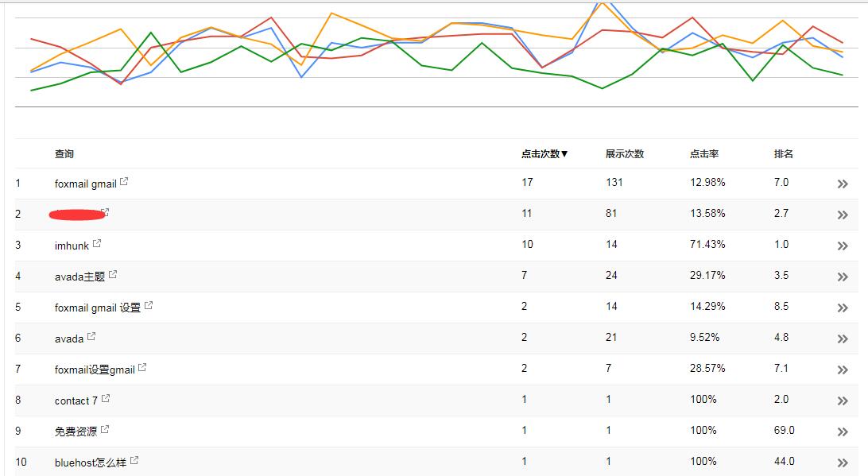Image resolution: width=868 pixels, height=476 pixels.
Task: Expand details arrow for foxmail设置gmail row
Action: [x=843, y=370]
